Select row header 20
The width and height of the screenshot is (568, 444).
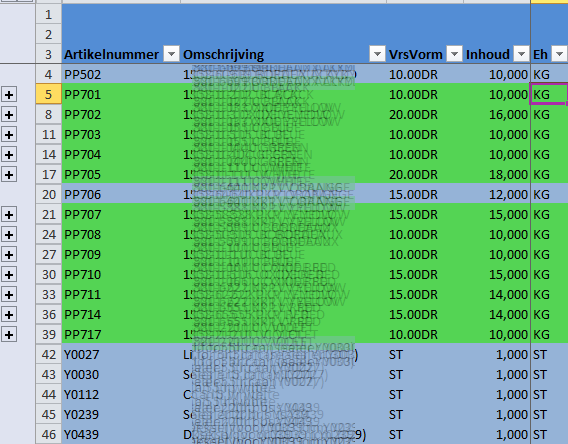pos(49,195)
